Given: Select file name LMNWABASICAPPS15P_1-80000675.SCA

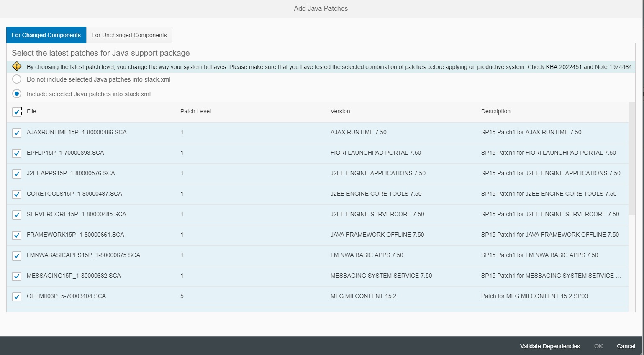Looking at the screenshot, I should pos(83,255).
